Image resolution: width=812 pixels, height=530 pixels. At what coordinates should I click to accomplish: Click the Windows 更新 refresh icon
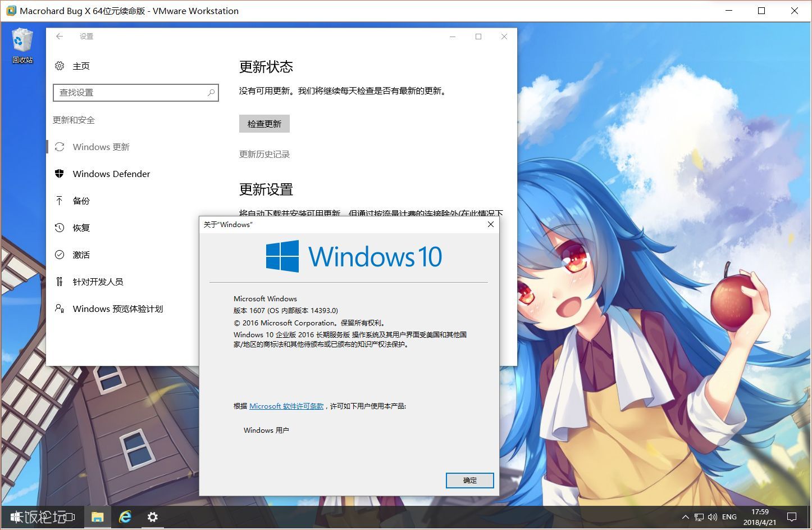point(60,147)
